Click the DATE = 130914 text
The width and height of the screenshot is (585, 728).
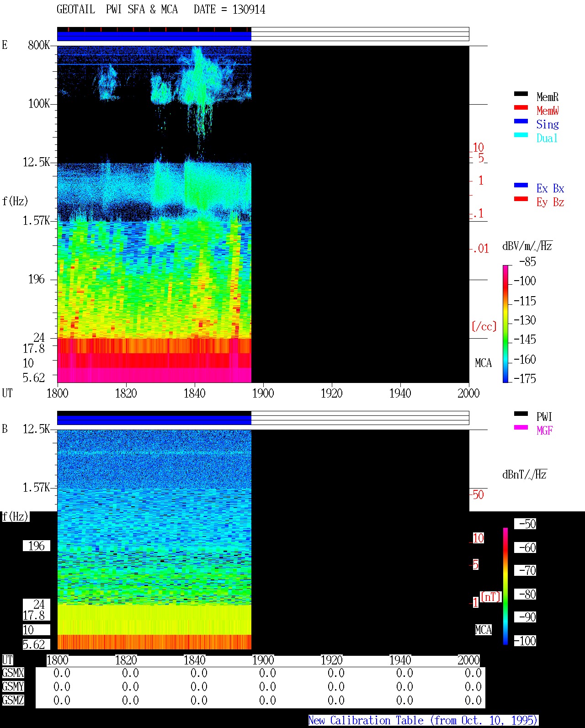click(229, 10)
